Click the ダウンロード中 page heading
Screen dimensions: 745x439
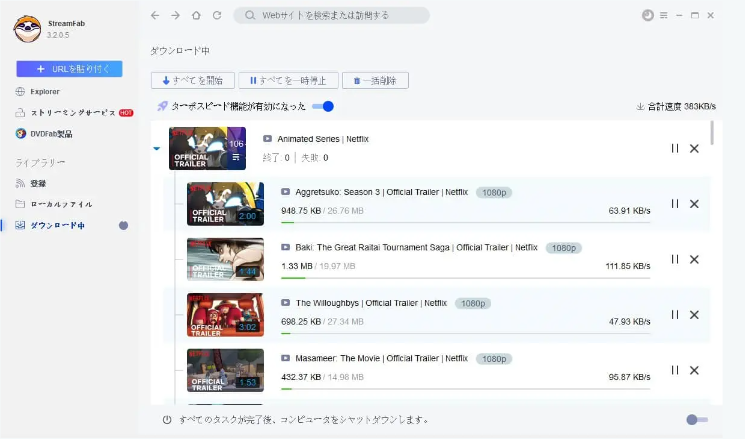pyautogui.click(x=180, y=51)
